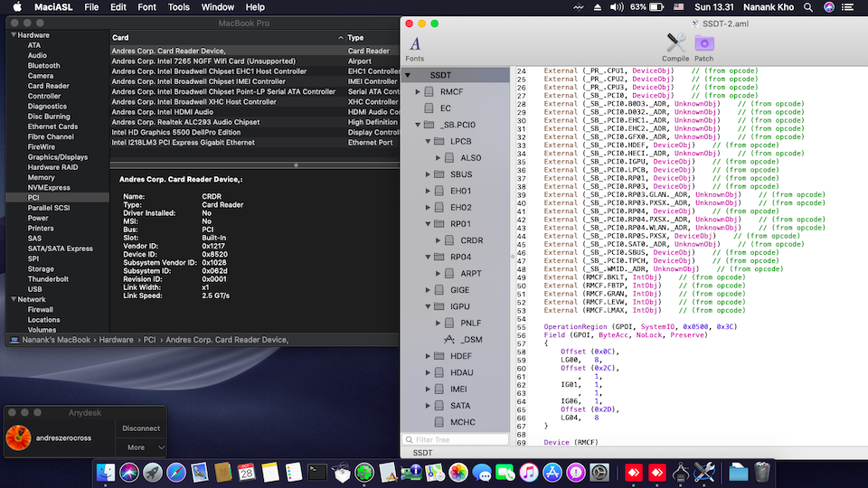Click the Siri icon in the menu bar
This screenshot has height=488, width=868.
[829, 7]
